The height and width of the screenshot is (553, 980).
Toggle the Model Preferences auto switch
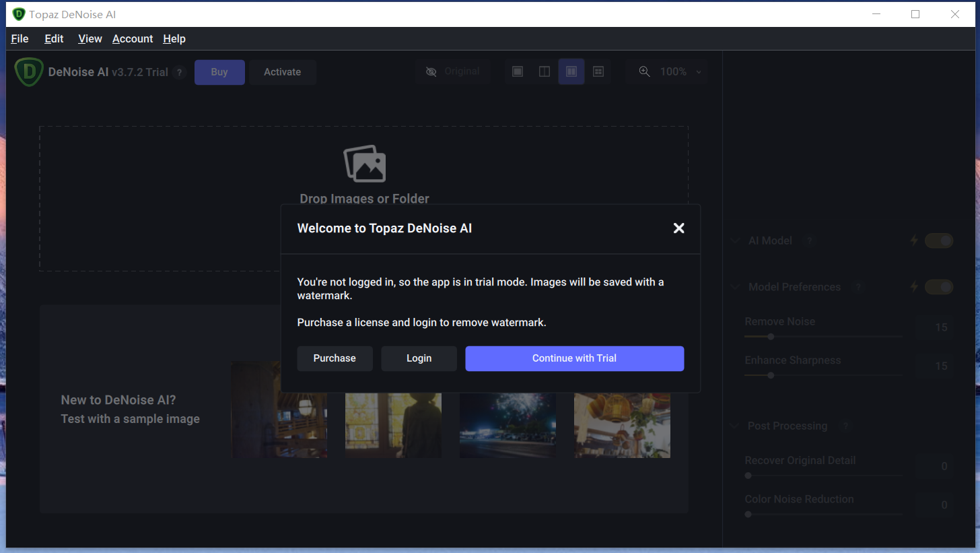click(x=939, y=287)
